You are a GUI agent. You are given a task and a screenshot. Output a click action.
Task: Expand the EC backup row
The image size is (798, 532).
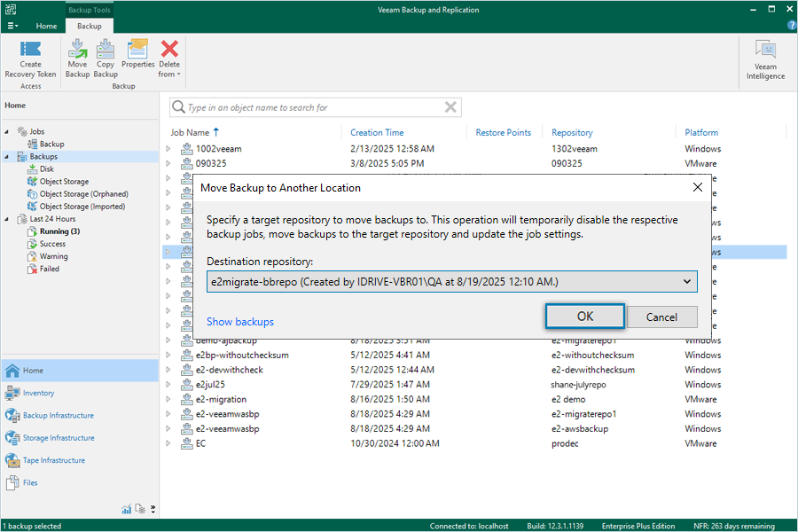pos(168,443)
